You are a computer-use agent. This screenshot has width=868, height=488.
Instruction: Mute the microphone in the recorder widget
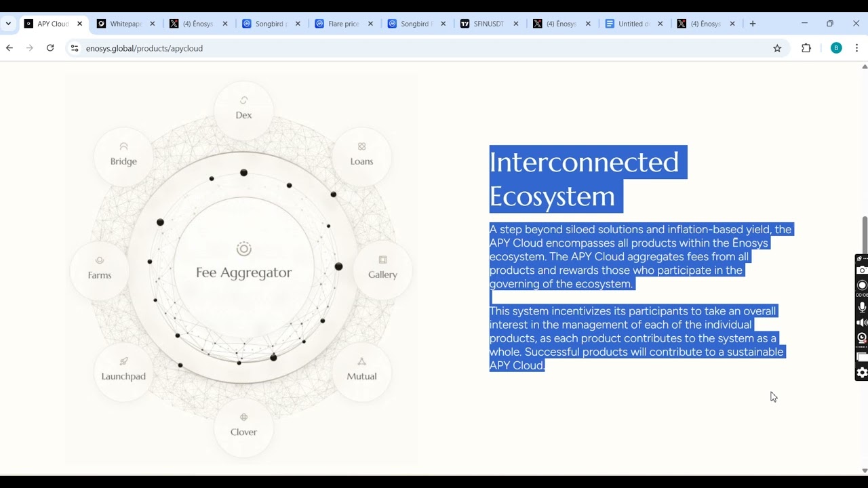pyautogui.click(x=862, y=307)
